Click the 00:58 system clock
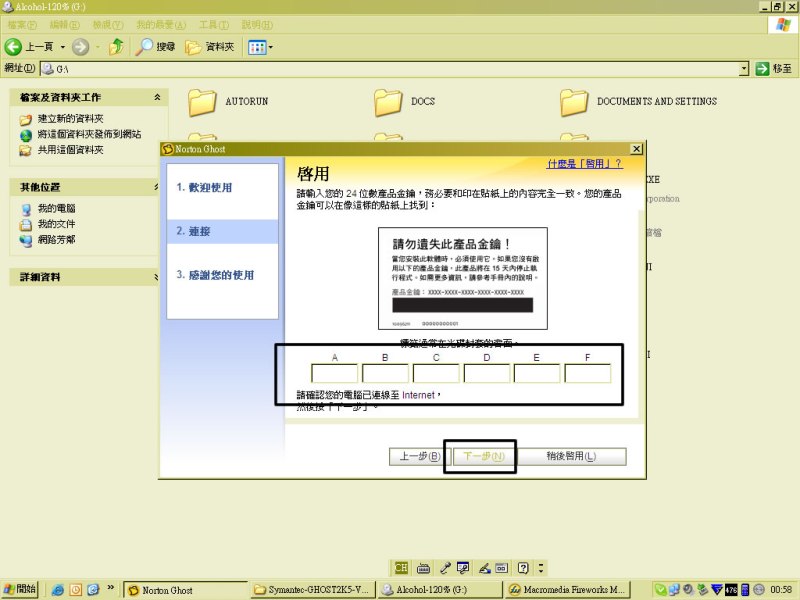The image size is (800, 600). pyautogui.click(x=781, y=590)
